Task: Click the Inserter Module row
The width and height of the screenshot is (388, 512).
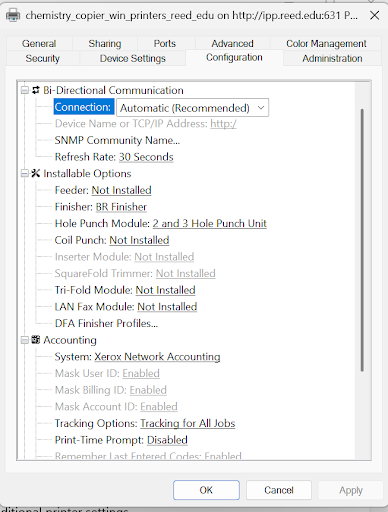Action: point(124,257)
